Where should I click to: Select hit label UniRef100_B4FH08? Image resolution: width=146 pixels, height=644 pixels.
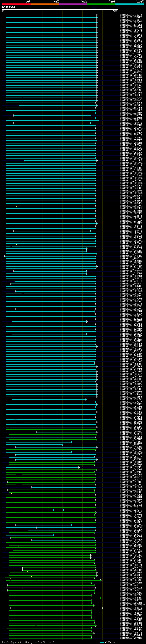(131, 37)
